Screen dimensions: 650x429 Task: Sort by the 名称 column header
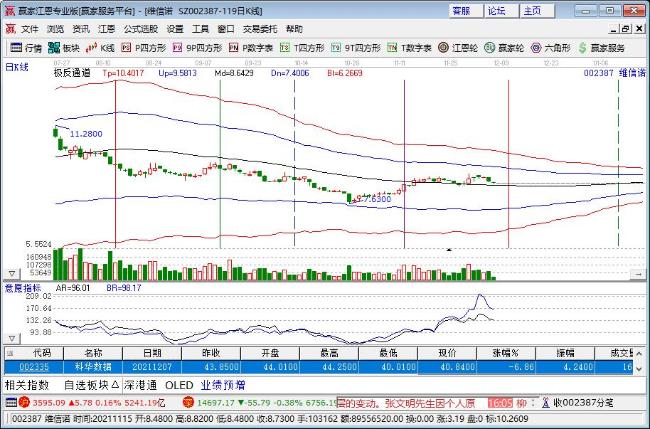point(93,353)
